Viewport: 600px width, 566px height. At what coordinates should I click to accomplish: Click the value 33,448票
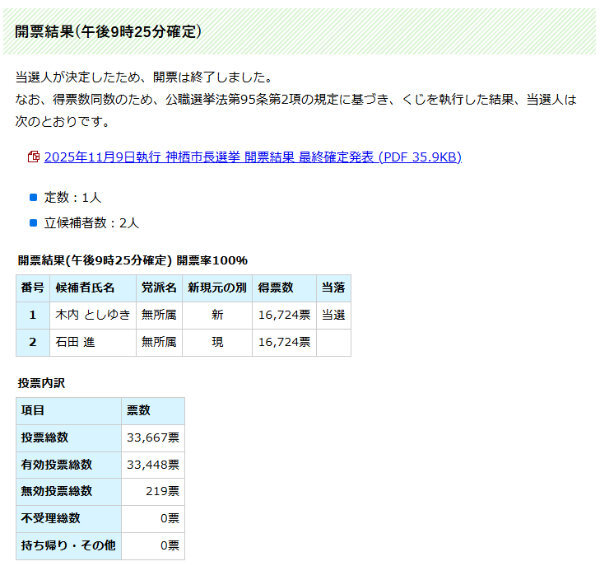click(153, 465)
